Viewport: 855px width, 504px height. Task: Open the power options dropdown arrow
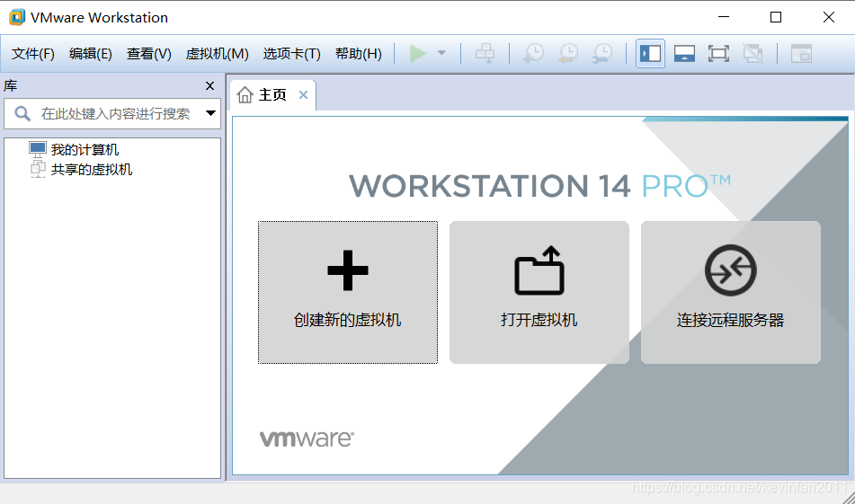(x=441, y=53)
